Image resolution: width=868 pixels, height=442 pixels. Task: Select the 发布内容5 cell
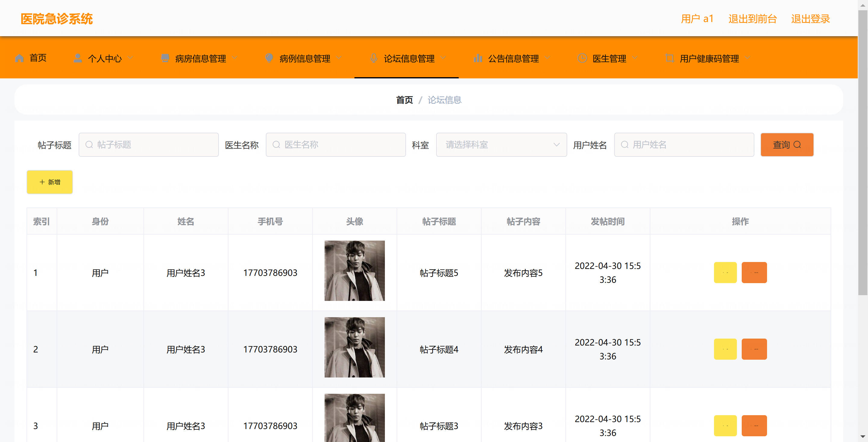[x=523, y=273]
